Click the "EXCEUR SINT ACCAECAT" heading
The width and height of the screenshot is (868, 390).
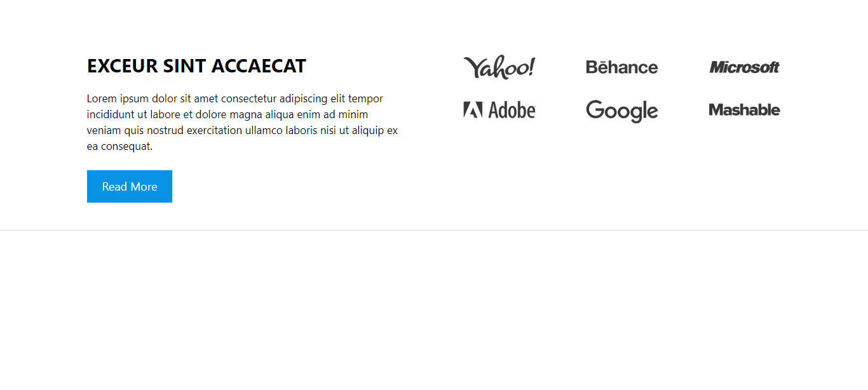(196, 66)
